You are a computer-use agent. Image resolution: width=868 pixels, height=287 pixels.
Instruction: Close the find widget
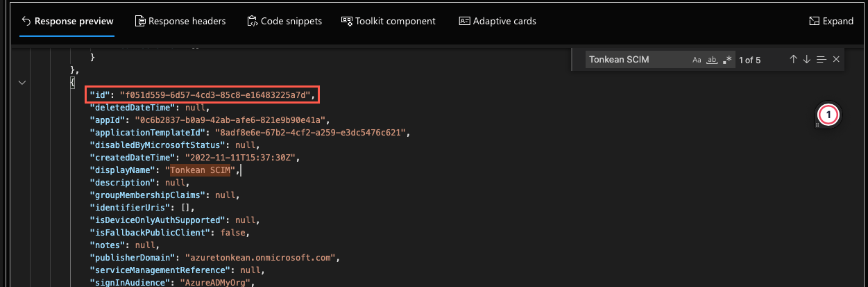tap(836, 60)
